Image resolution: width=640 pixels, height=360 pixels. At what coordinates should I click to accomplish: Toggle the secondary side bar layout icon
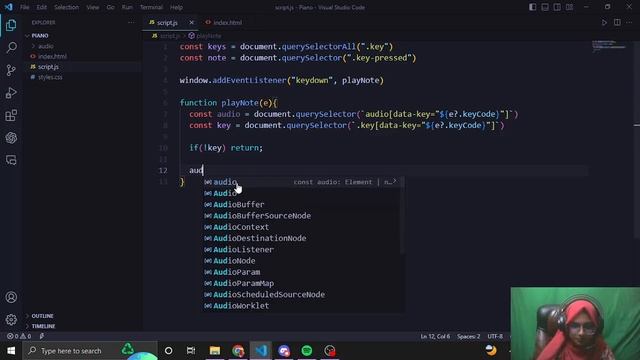pyautogui.click(x=557, y=7)
